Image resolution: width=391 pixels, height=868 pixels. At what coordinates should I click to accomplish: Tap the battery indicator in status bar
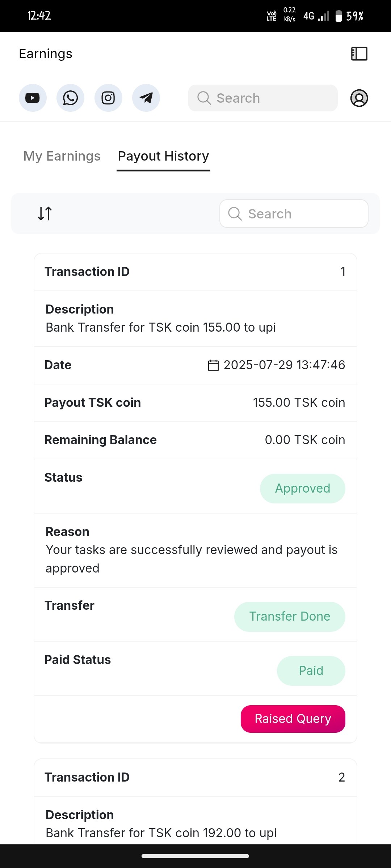coord(339,16)
